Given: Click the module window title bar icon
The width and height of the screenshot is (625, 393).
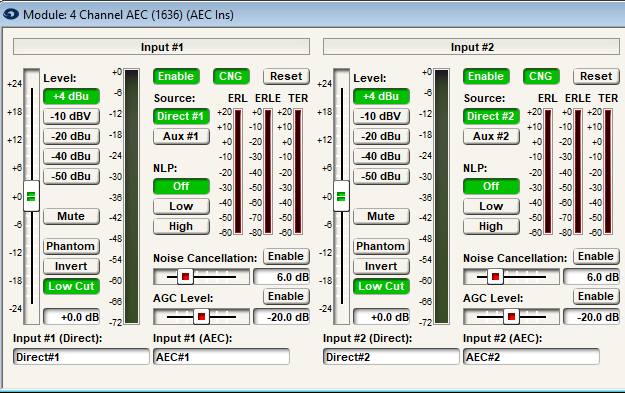Looking at the screenshot, I should click(x=11, y=14).
